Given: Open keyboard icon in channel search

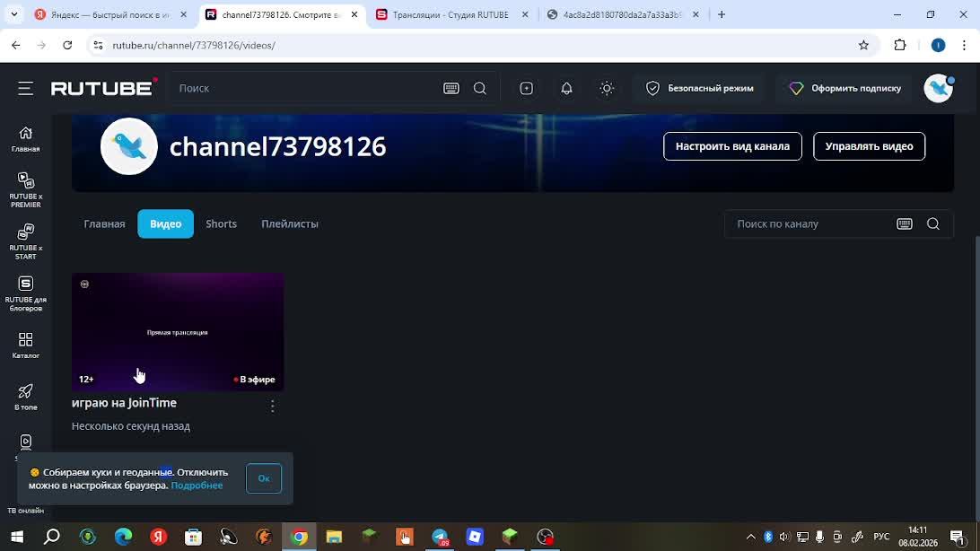Looking at the screenshot, I should (905, 223).
